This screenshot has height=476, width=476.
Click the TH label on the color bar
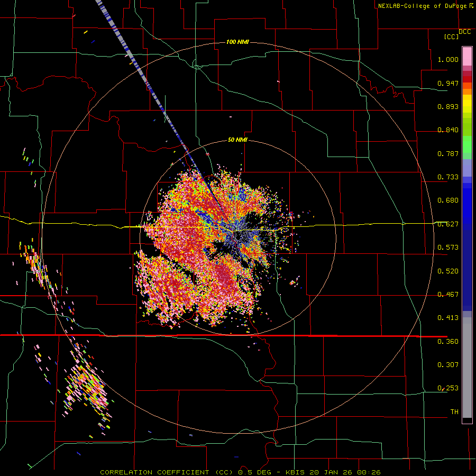tap(454, 412)
